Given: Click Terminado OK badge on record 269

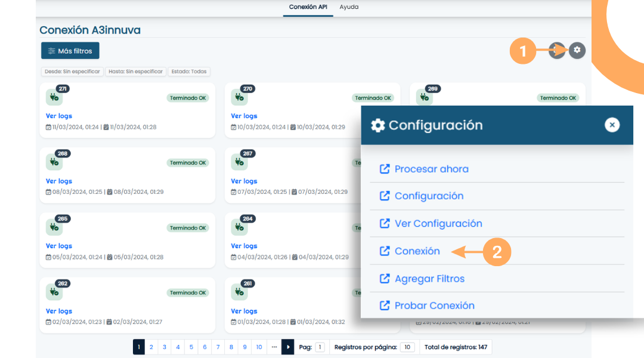Looking at the screenshot, I should click(x=558, y=98).
